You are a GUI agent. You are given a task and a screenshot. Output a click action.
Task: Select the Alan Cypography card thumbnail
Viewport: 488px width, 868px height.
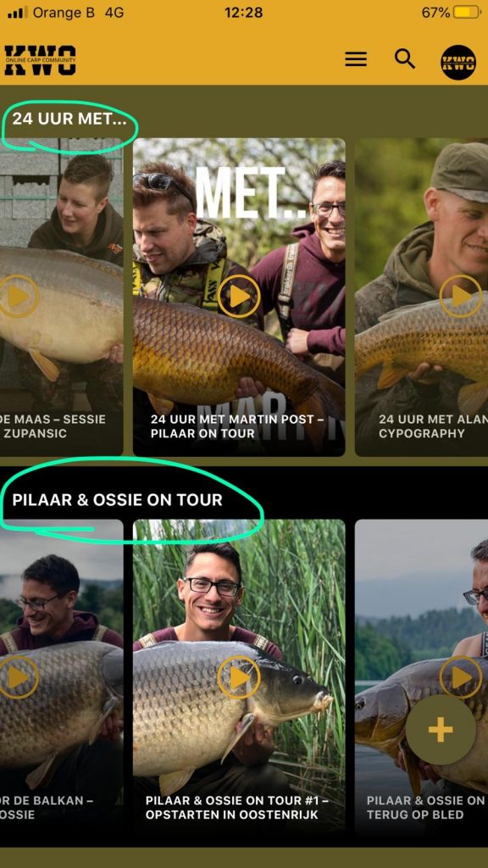click(x=422, y=298)
